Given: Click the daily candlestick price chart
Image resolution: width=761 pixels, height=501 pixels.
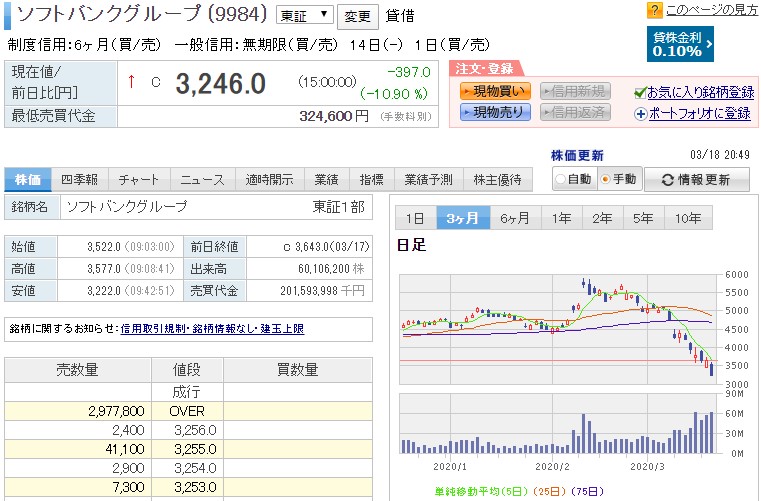Looking at the screenshot, I should click(558, 329).
